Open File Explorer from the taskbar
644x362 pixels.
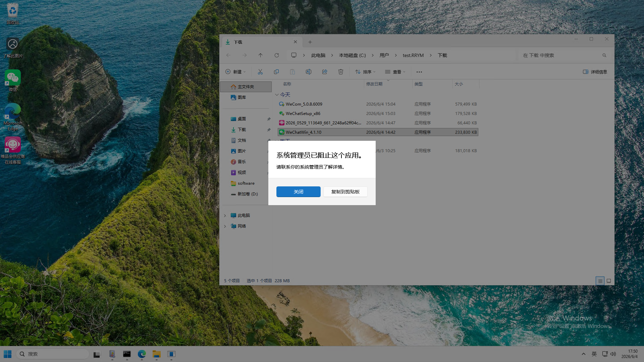tap(156, 354)
